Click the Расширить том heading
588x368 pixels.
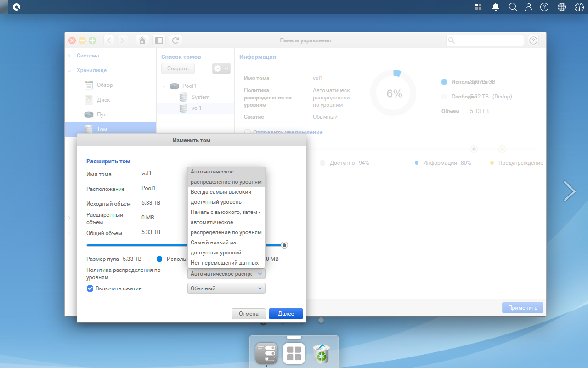(108, 161)
